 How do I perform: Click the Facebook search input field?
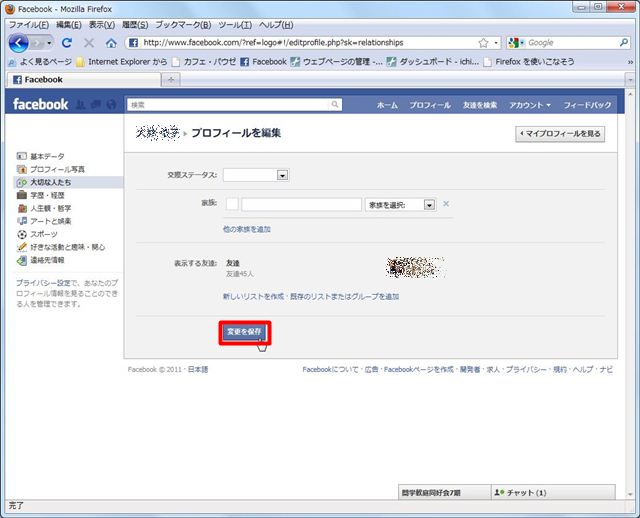coord(229,105)
